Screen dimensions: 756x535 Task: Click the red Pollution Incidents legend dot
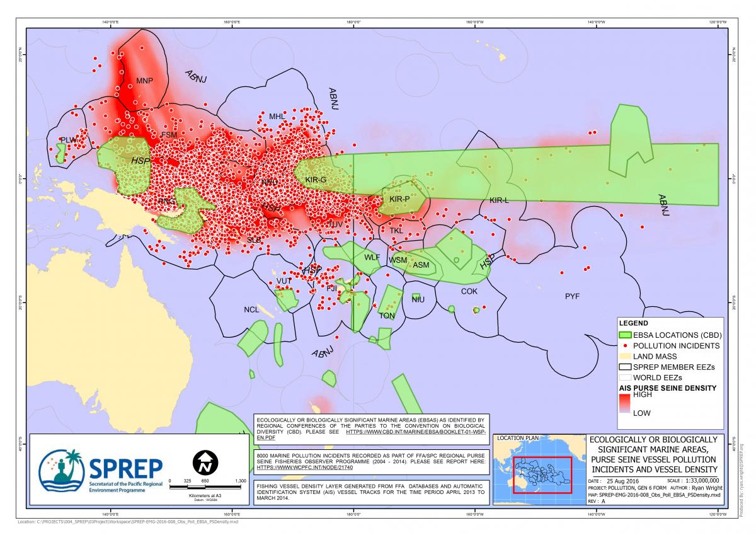click(x=624, y=346)
